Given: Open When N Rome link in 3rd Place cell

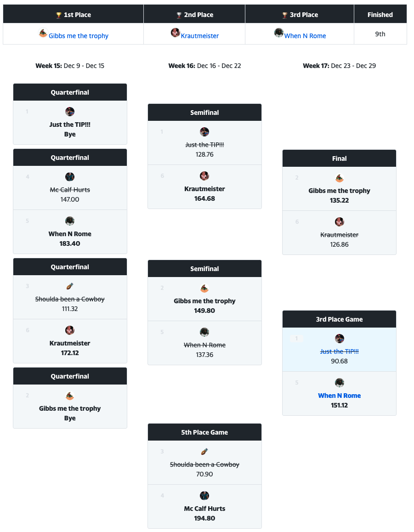Looking at the screenshot, I should [305, 36].
